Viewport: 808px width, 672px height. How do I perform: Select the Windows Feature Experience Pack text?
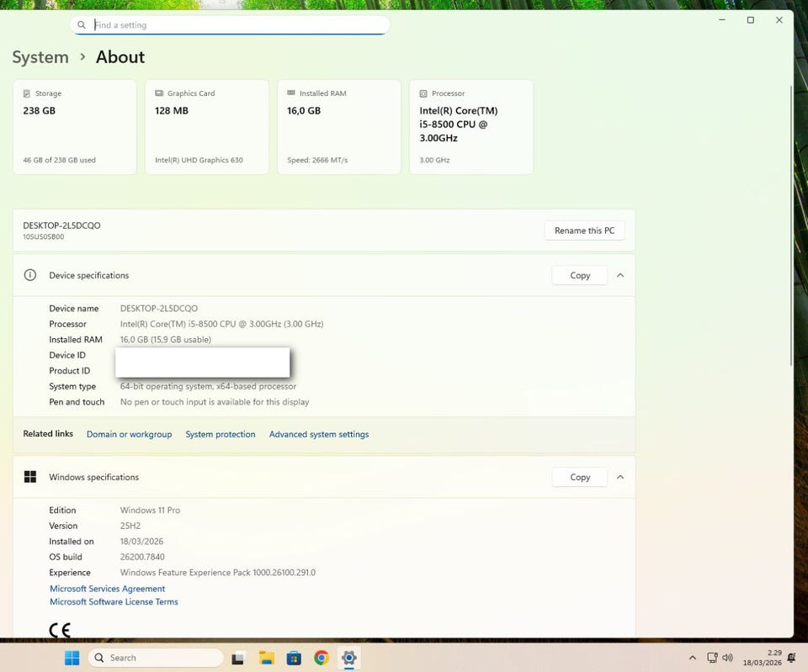(x=217, y=573)
